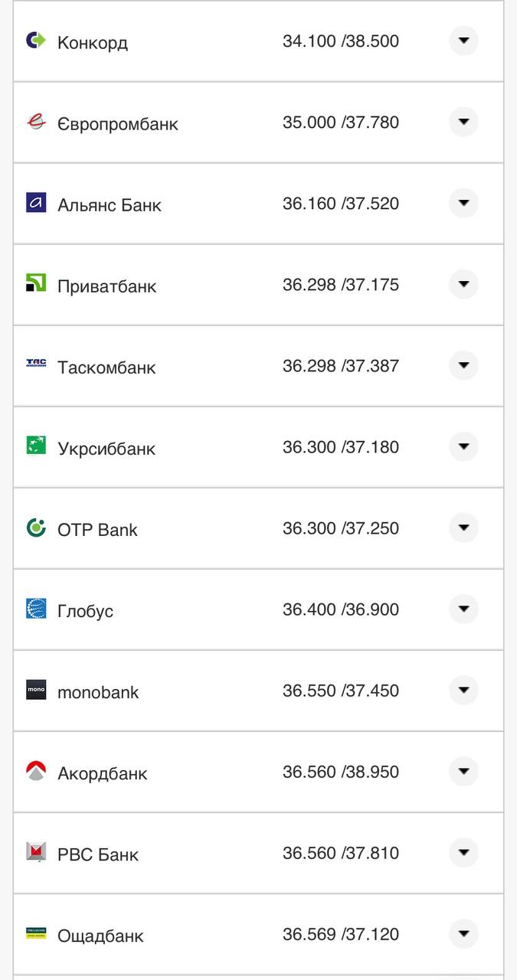
Task: Click the Глобус blue globe icon
Action: pyautogui.click(x=36, y=609)
